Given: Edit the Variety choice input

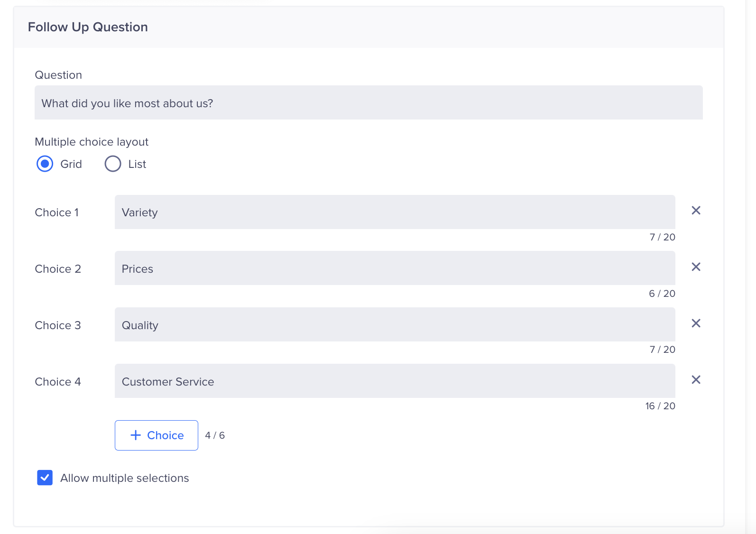Looking at the screenshot, I should click(395, 212).
